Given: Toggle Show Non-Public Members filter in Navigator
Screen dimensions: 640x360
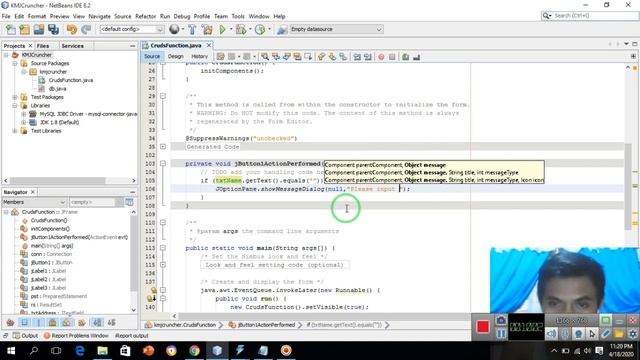Looking at the screenshot, I should click(x=53, y=322).
